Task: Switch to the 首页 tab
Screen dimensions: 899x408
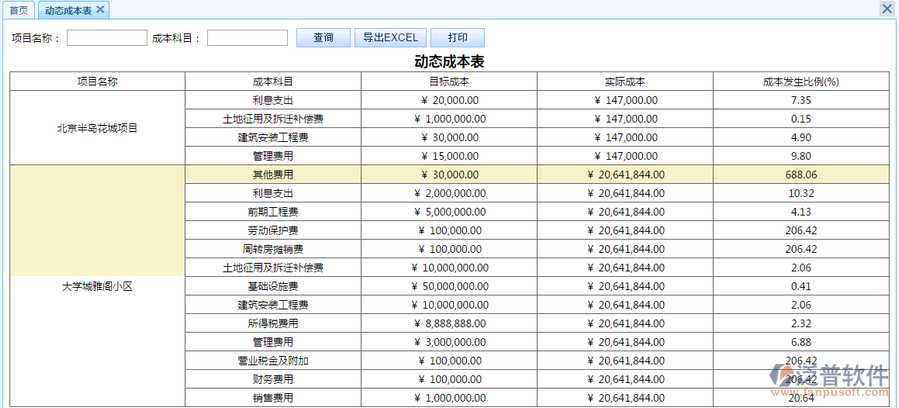Action: [x=18, y=9]
